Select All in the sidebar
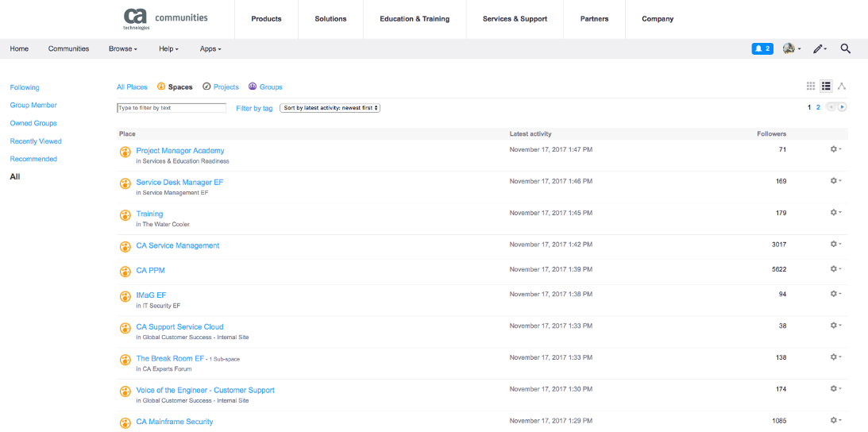The height and width of the screenshot is (432, 868). pos(15,177)
